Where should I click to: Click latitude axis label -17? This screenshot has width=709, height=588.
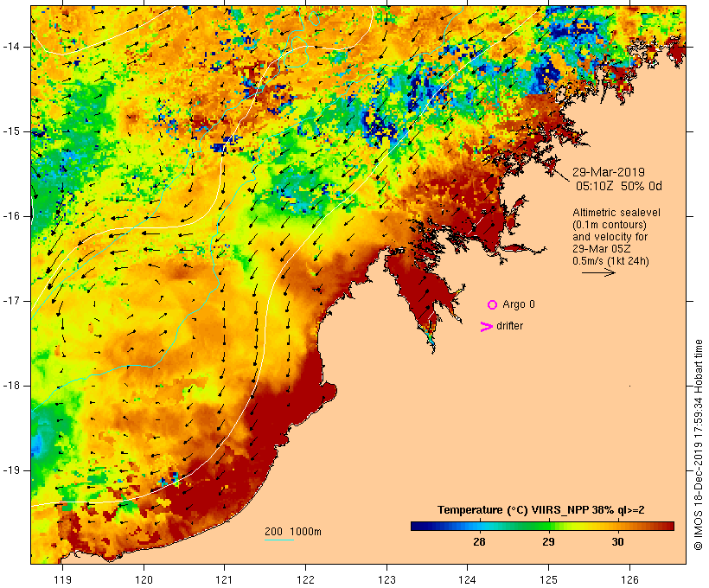click(10, 301)
